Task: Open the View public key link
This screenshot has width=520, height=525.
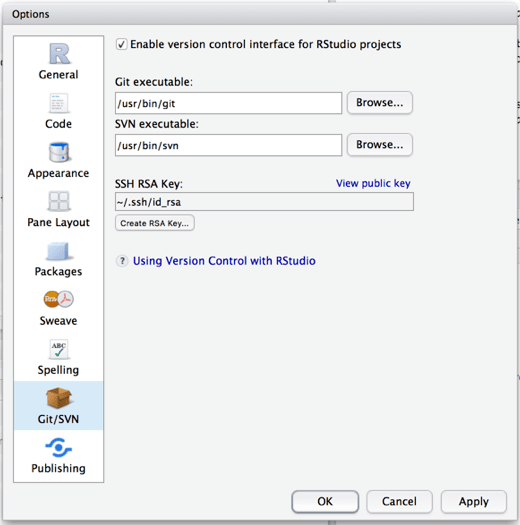Action: click(x=373, y=183)
